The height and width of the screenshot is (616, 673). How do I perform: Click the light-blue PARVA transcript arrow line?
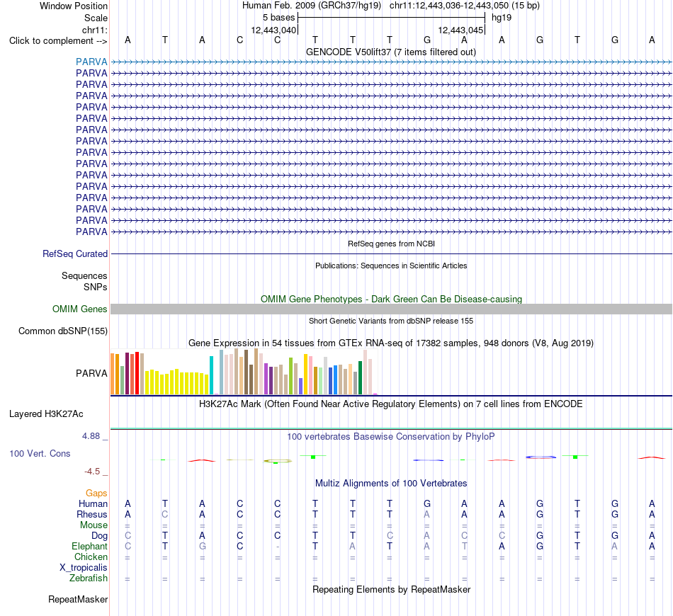click(392, 62)
